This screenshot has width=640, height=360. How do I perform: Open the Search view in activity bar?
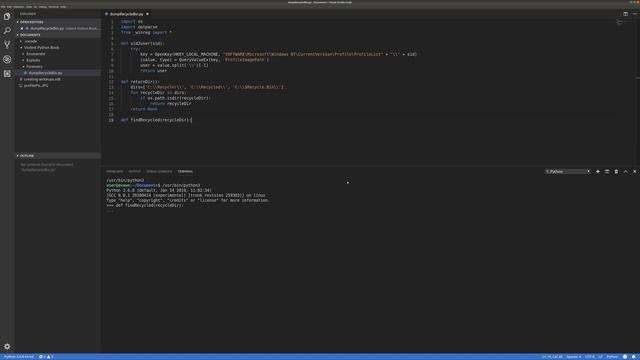pos(7,31)
